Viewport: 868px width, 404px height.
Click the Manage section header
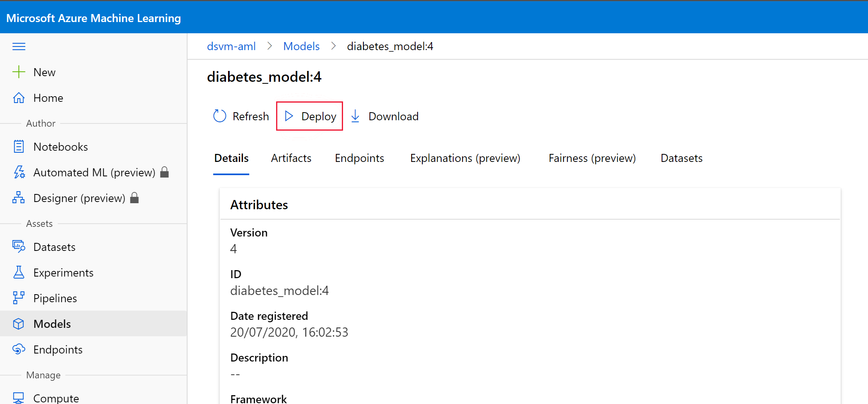43,375
